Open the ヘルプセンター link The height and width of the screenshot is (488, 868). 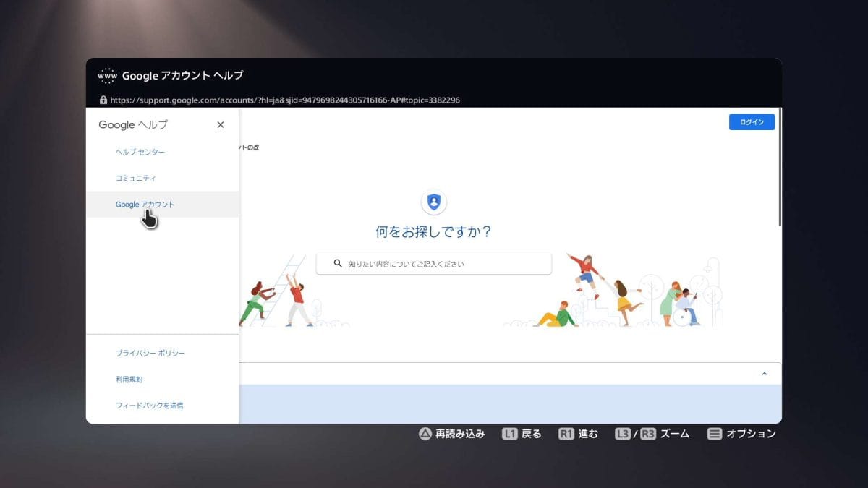[x=139, y=152]
